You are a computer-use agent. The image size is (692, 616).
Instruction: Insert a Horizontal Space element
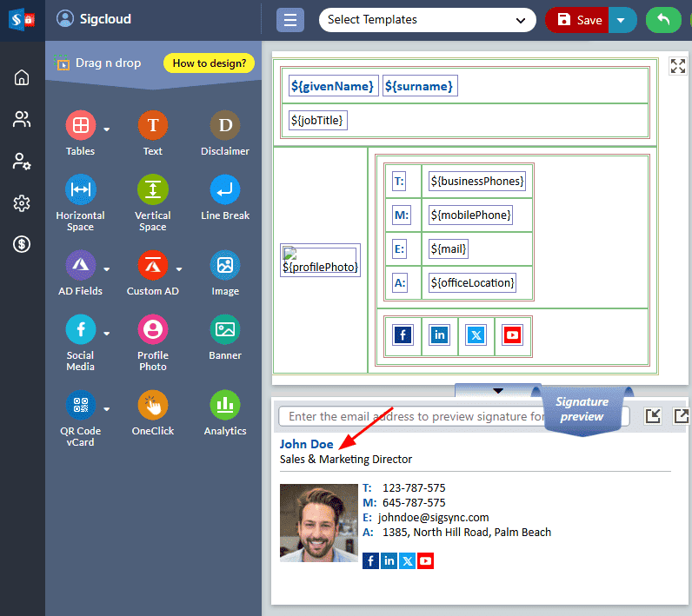[x=80, y=190]
